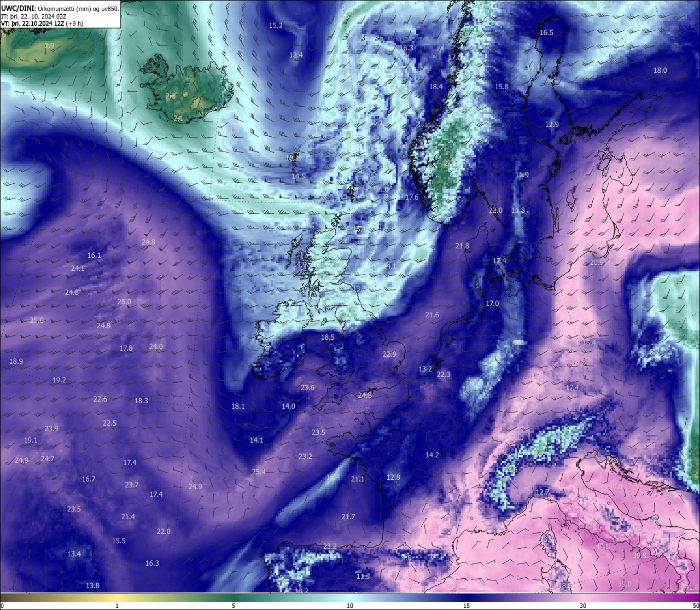Click the 21.8 value over the North Sea

(462, 246)
